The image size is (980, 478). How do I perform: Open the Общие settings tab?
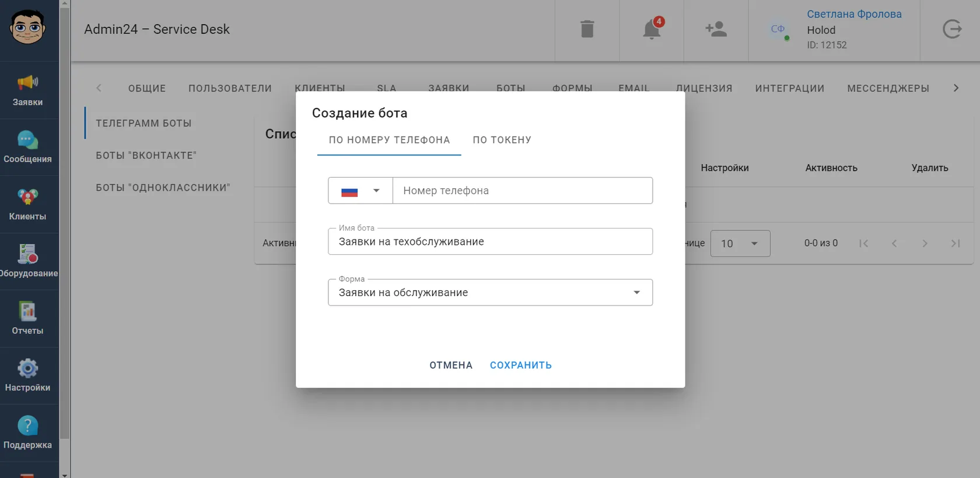pyautogui.click(x=147, y=89)
